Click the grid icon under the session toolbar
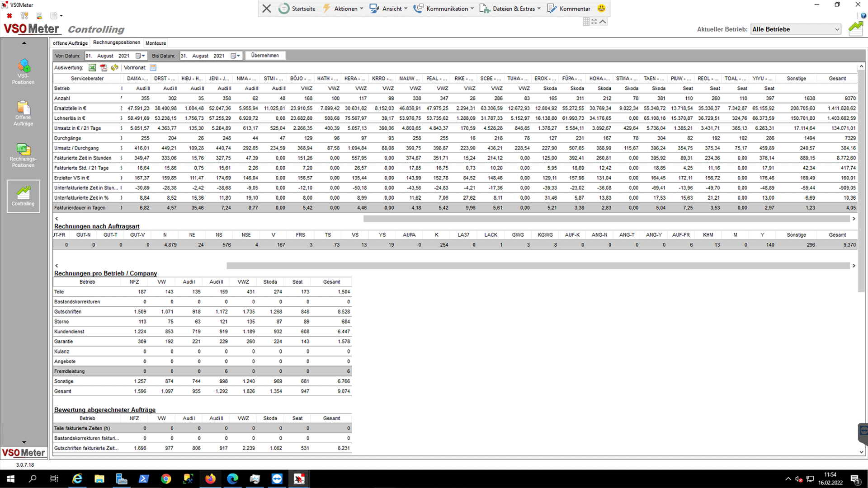868x488 pixels. point(586,21)
